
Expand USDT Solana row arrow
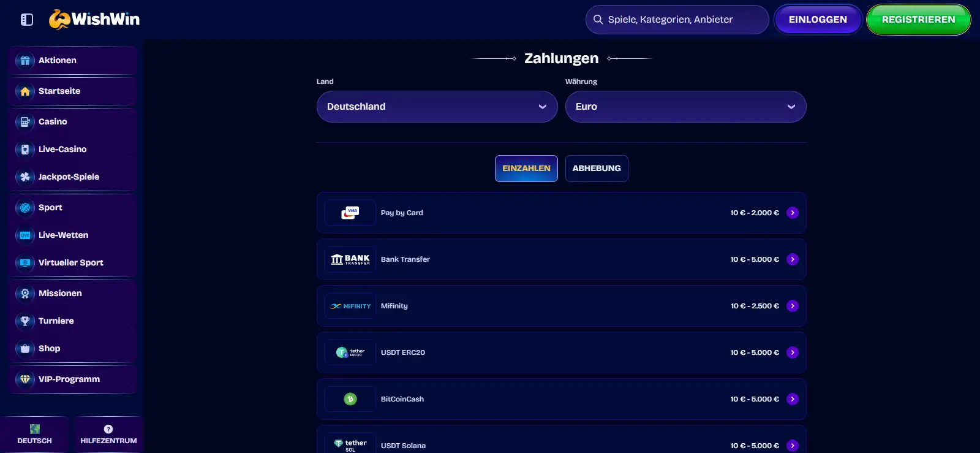click(793, 446)
